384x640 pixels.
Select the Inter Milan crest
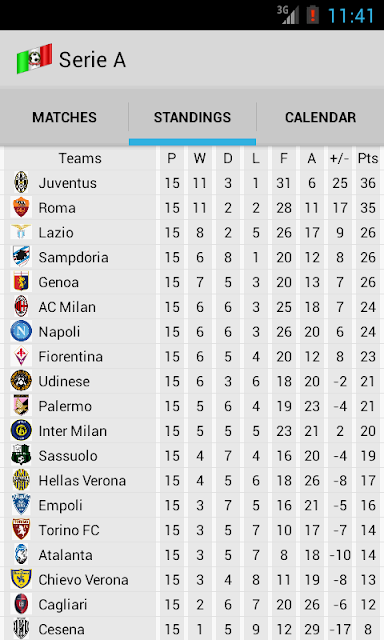tap(21, 431)
